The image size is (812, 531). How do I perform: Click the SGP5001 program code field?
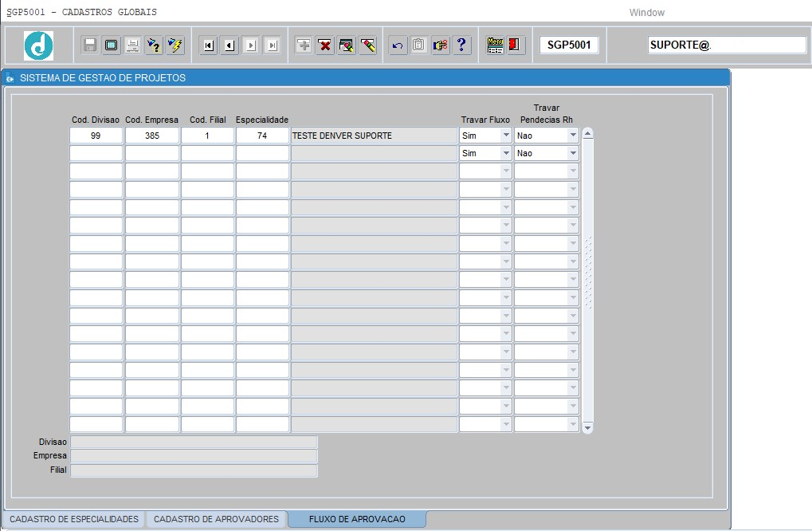pyautogui.click(x=569, y=45)
